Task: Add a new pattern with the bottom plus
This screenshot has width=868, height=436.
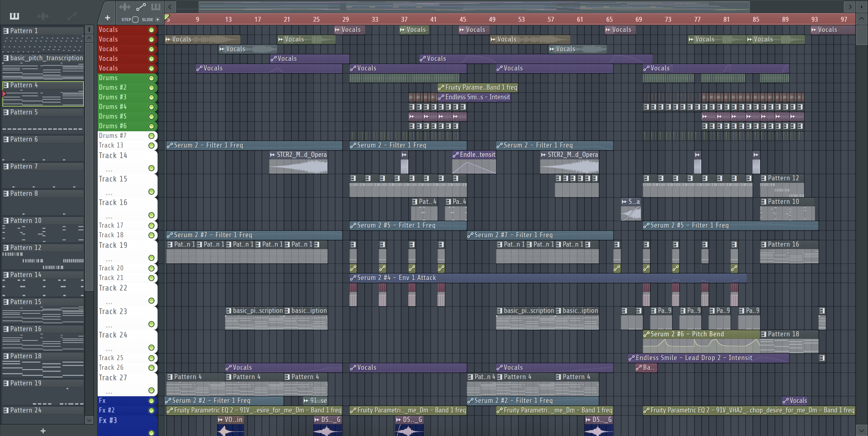Action: 43,431
